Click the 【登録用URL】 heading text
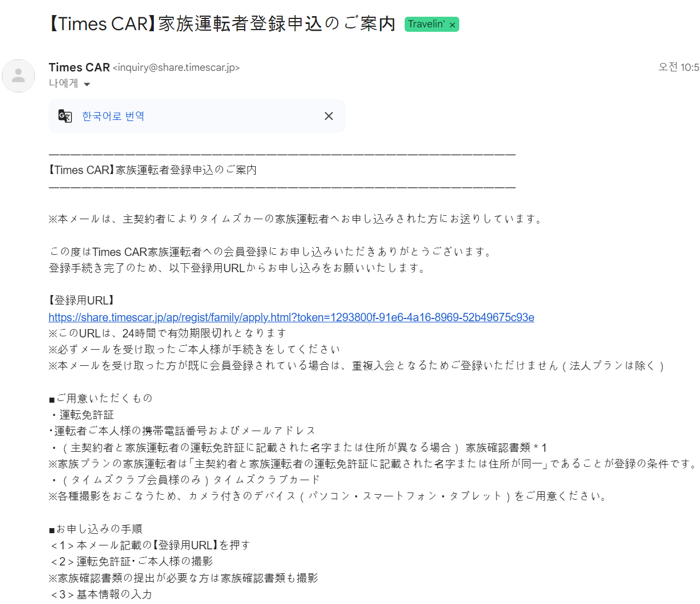Screen dimensions: 700x604 click(82, 301)
